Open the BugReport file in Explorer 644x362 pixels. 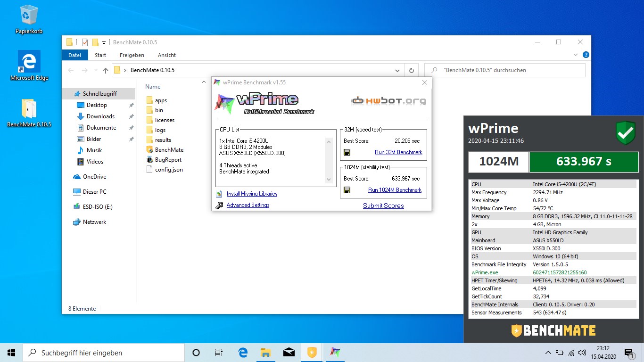point(164,160)
